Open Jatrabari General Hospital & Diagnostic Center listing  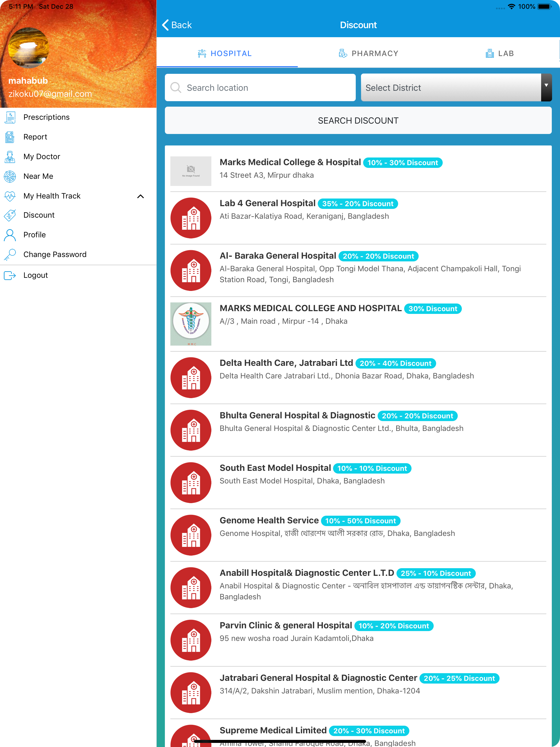pyautogui.click(x=358, y=693)
